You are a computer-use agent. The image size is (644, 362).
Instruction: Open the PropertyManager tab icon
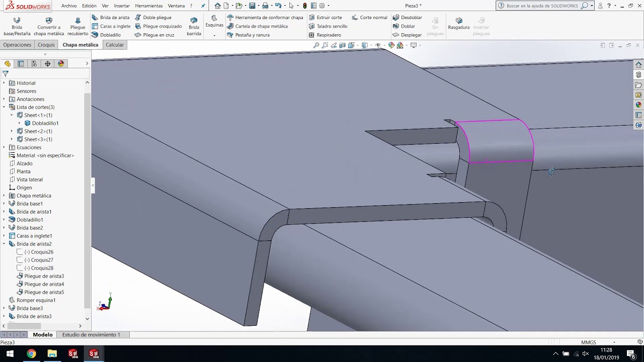point(21,64)
